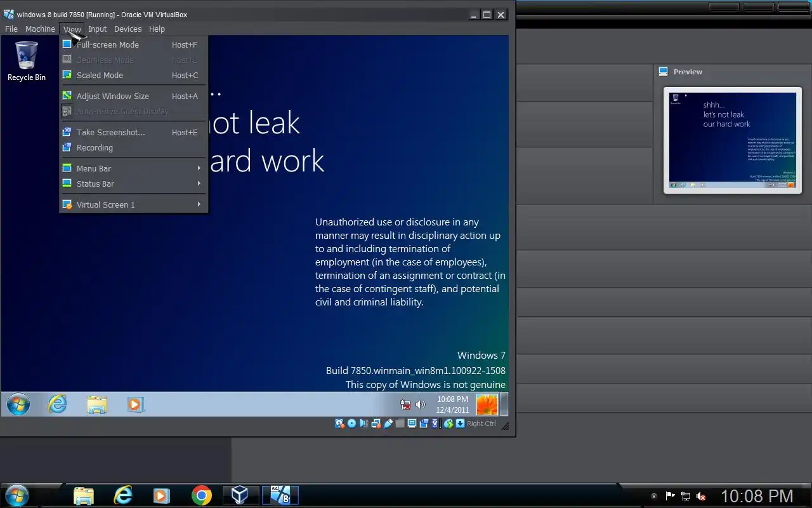Click guest volume speaker tray icon
Screen dimensions: 812x508
click(420, 404)
